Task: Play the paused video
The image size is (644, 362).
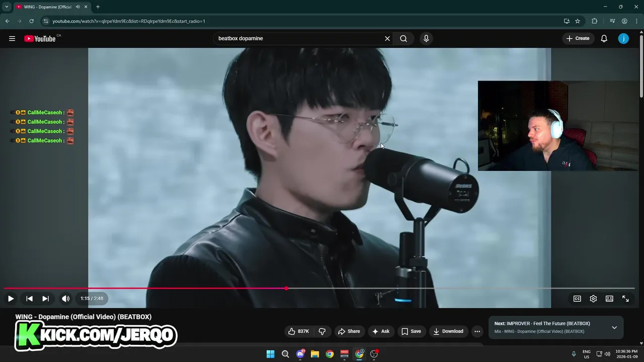Action: click(x=11, y=299)
